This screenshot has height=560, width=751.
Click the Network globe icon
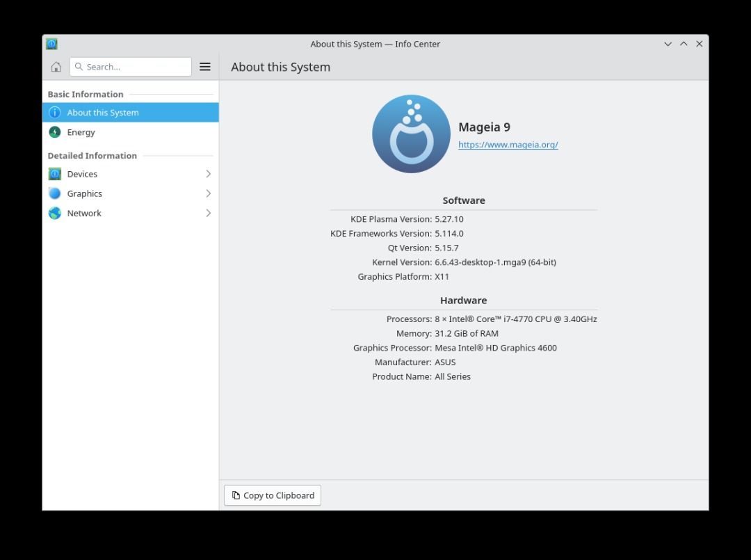(x=55, y=213)
